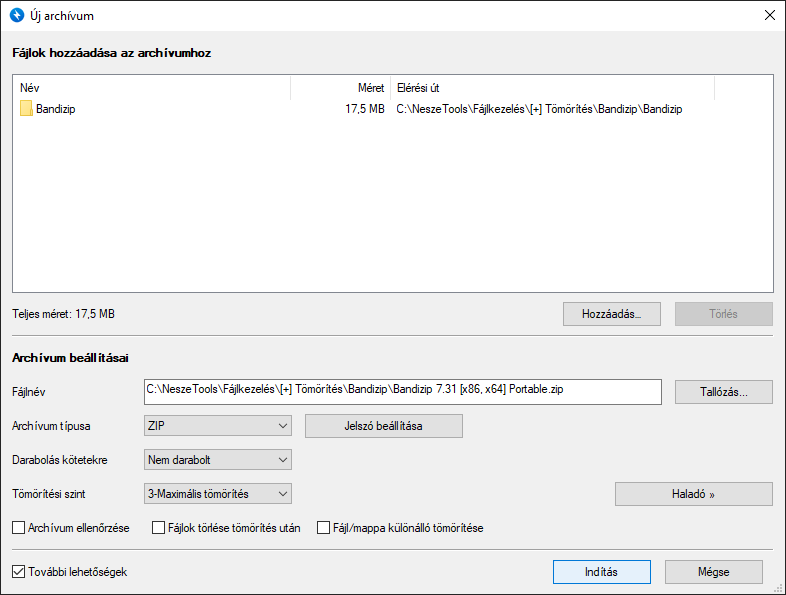Sort list by Elérési út column header

click(x=552, y=88)
